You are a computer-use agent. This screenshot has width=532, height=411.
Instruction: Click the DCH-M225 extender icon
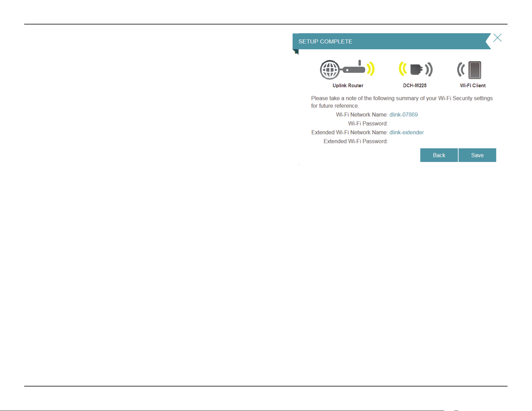pyautogui.click(x=416, y=69)
